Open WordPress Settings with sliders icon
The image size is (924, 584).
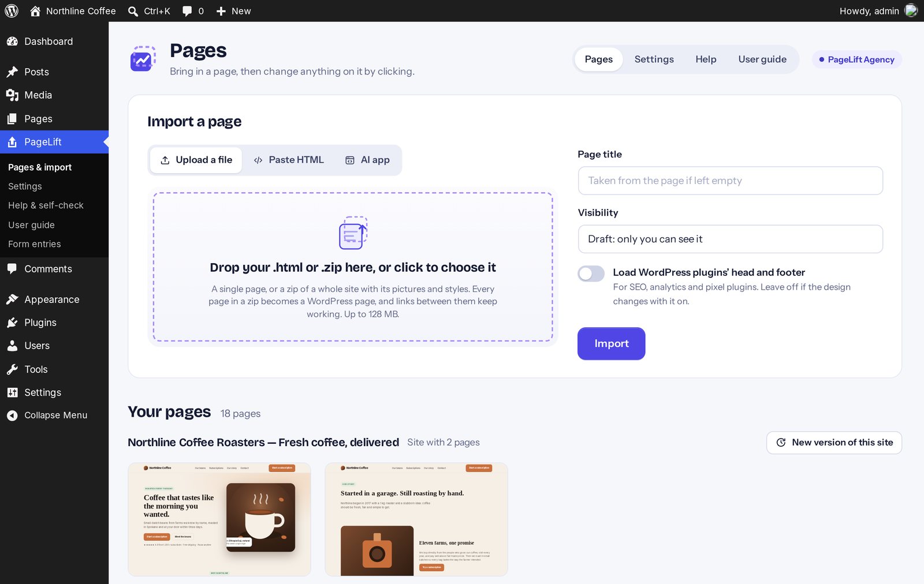[54, 392]
